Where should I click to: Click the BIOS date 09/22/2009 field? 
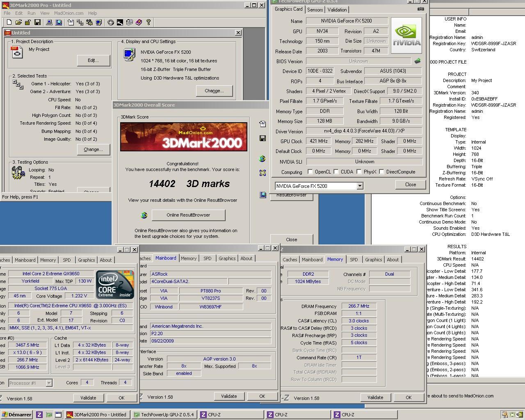(210, 341)
